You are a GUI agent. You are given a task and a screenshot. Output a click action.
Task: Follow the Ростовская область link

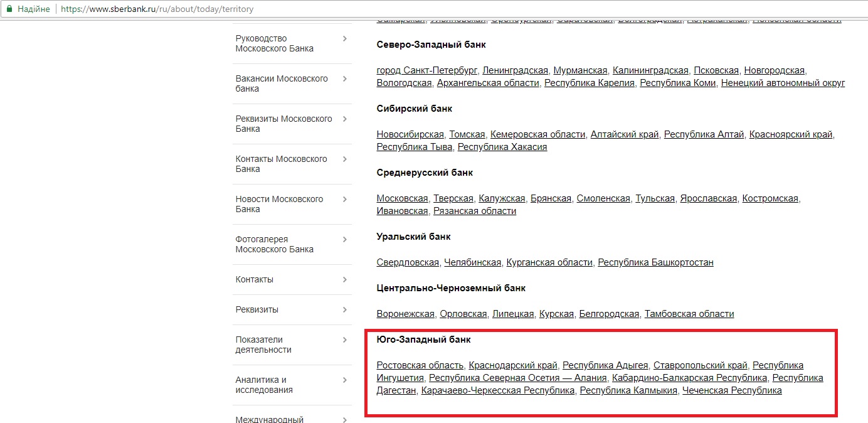click(420, 365)
